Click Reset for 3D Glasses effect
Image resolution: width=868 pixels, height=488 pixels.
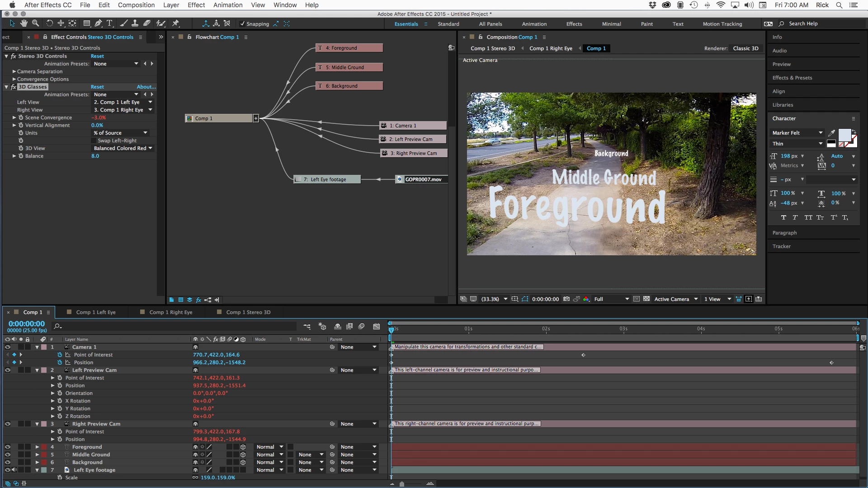97,87
